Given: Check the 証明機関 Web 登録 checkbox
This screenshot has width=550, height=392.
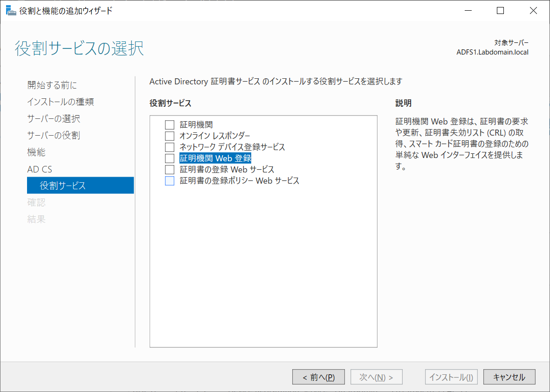Looking at the screenshot, I should point(170,158).
